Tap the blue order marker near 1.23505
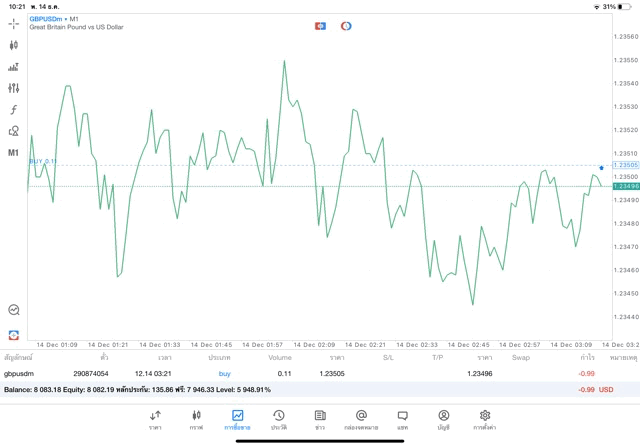The image size is (640, 447). pos(601,168)
